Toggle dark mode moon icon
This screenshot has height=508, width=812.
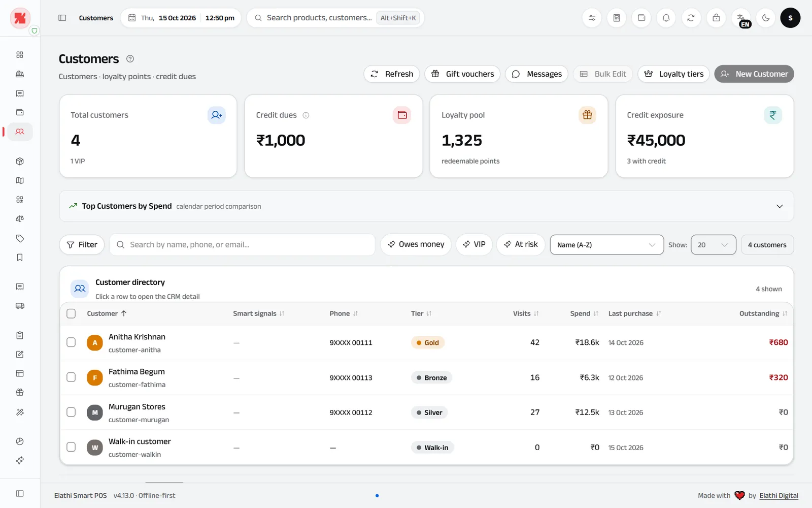coord(766,18)
